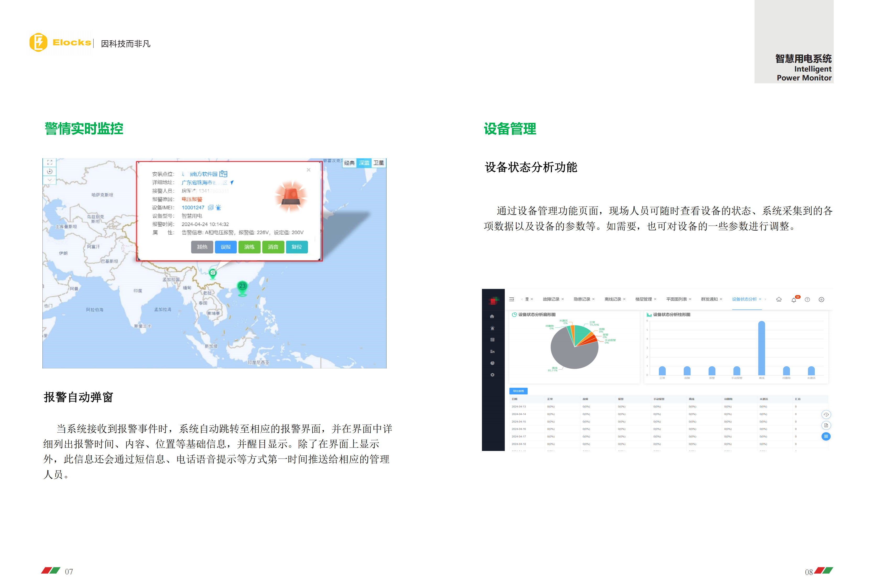
Task: Collapse sidebar with hamburger menu icon
Action: pos(511,299)
